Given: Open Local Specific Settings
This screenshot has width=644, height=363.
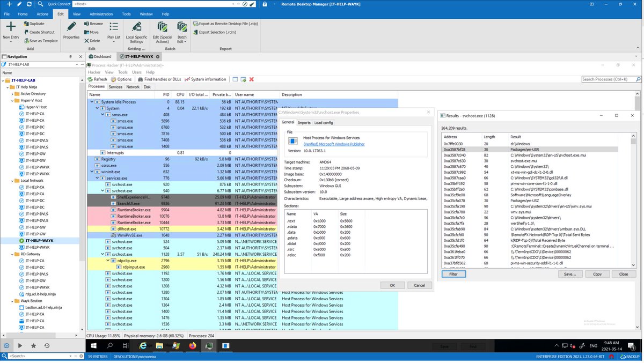Looking at the screenshot, I should tap(136, 32).
